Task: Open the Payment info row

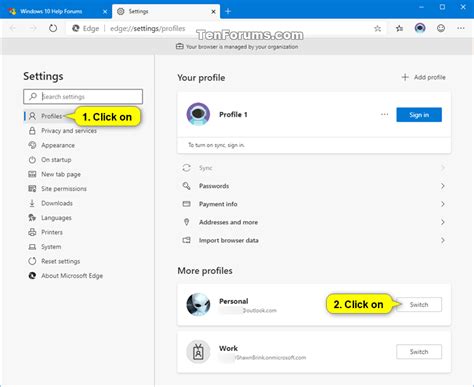Action: pyautogui.click(x=314, y=204)
